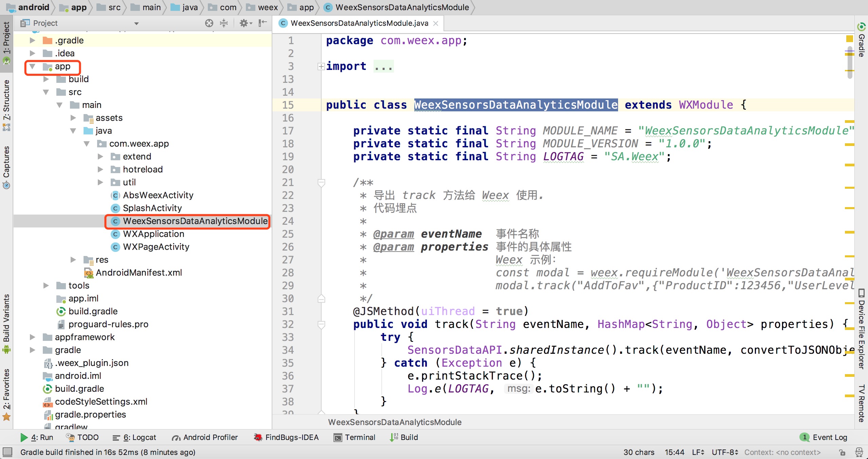
Task: Open the TODO tool window
Action: pos(83,437)
